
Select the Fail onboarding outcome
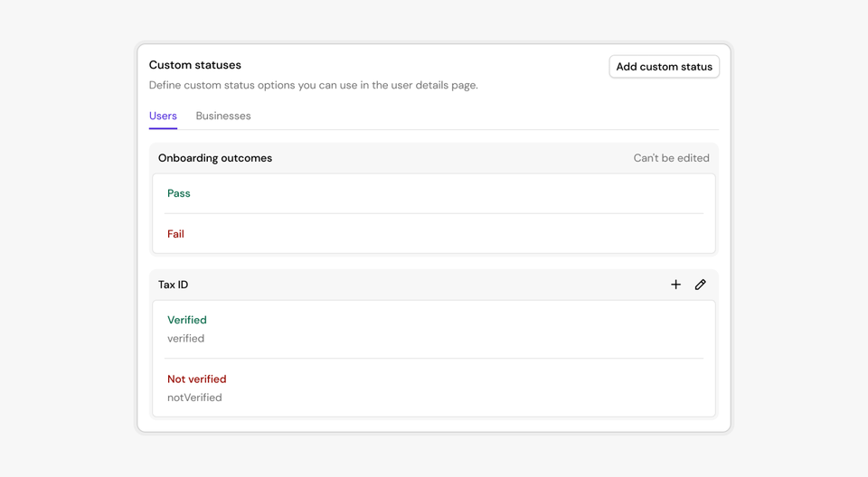[175, 234]
